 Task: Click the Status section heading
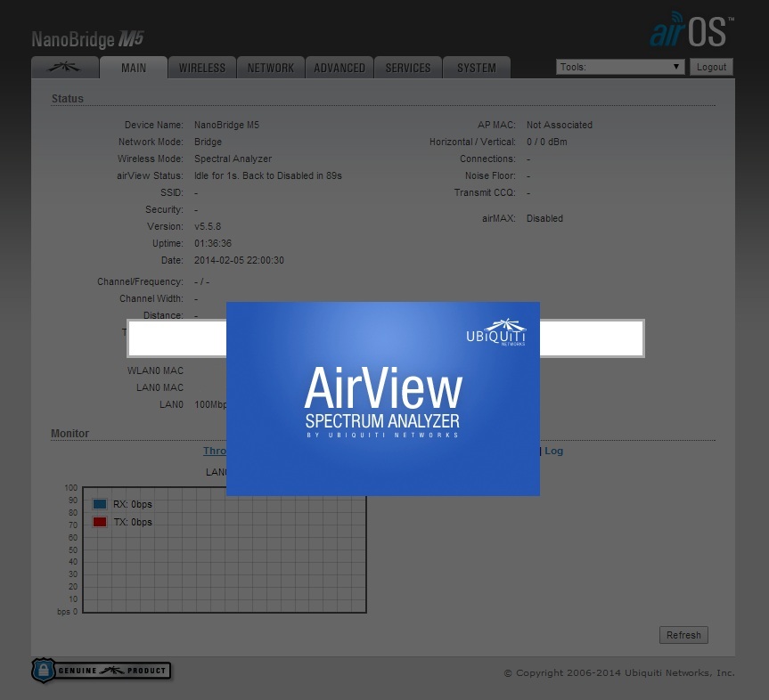(67, 99)
